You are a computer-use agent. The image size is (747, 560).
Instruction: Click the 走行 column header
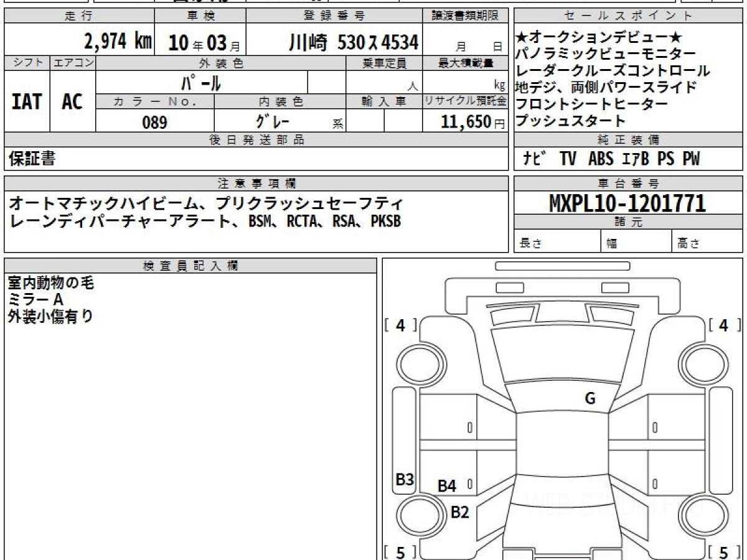coord(78,16)
